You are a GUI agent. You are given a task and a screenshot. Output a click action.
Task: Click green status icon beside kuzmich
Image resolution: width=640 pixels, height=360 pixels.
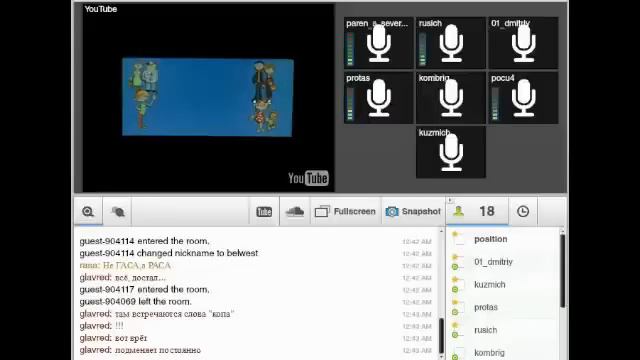tap(455, 290)
